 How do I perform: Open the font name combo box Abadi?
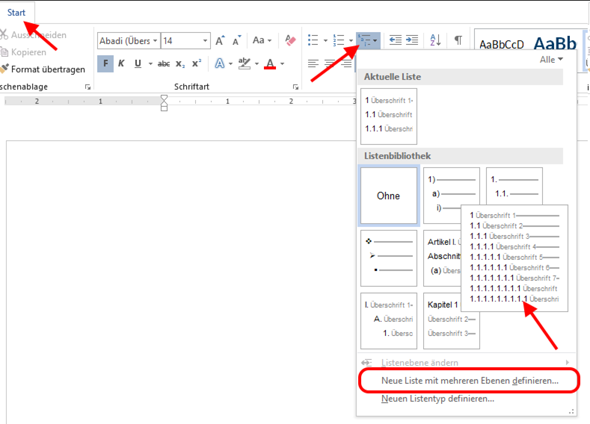click(x=128, y=41)
